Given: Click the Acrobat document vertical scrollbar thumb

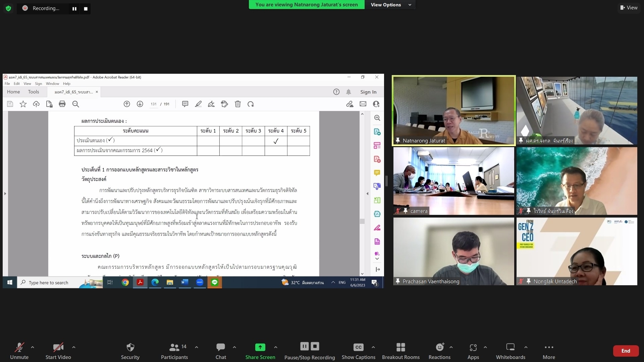Looking at the screenshot, I should (x=362, y=221).
